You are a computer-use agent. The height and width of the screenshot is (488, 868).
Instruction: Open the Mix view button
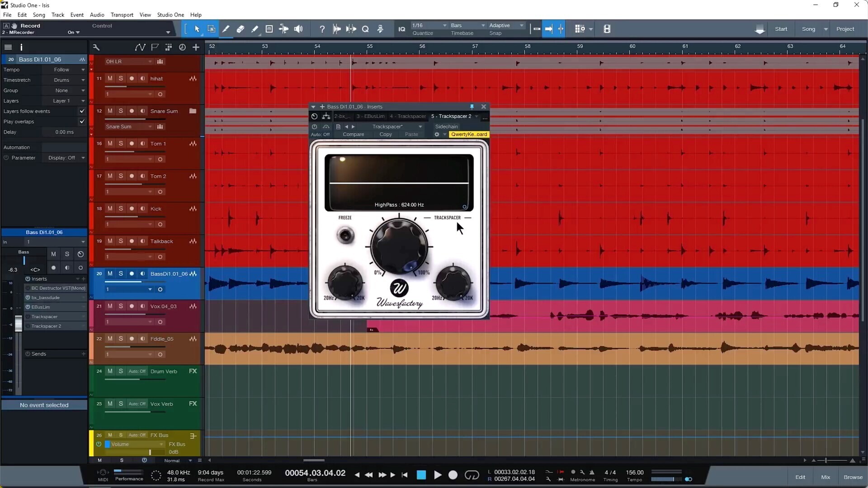tap(826, 477)
